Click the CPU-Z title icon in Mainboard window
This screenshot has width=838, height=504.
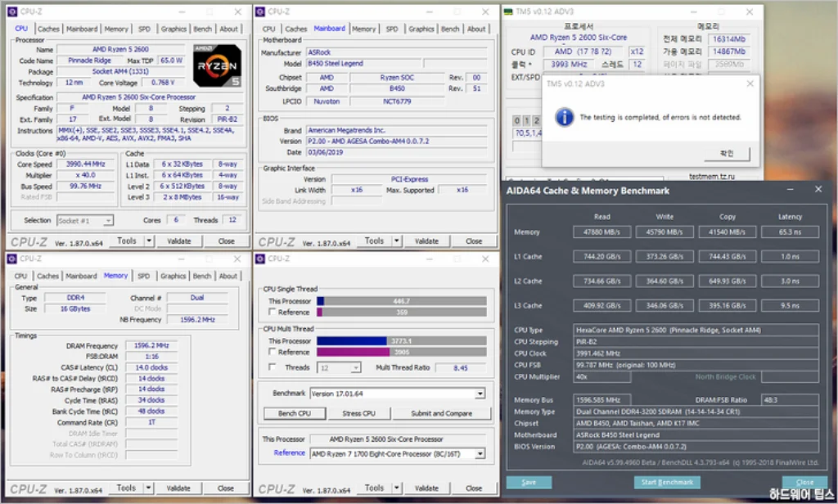259,11
